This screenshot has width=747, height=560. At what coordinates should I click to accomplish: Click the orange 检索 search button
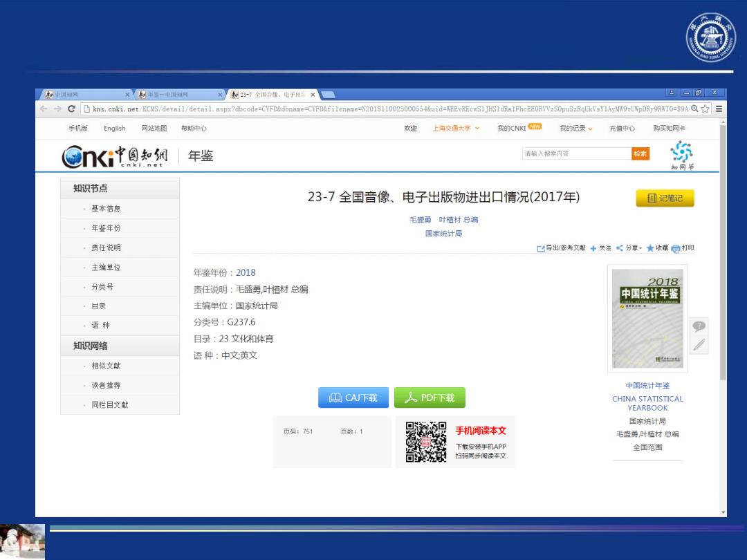[640, 153]
